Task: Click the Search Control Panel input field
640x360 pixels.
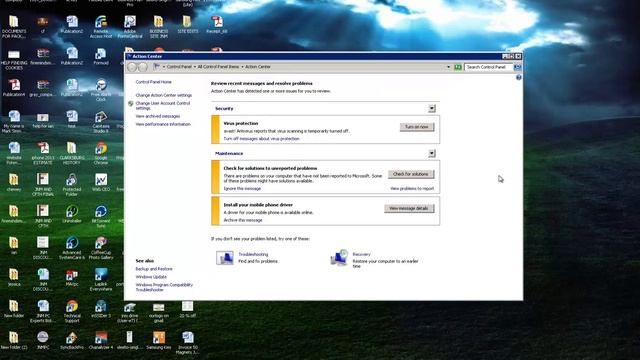Action: (489, 67)
